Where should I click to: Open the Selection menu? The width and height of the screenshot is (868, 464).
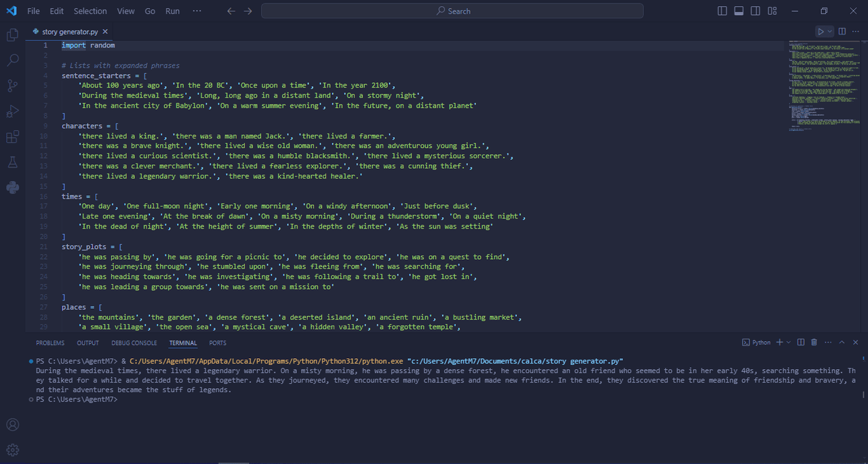point(90,11)
